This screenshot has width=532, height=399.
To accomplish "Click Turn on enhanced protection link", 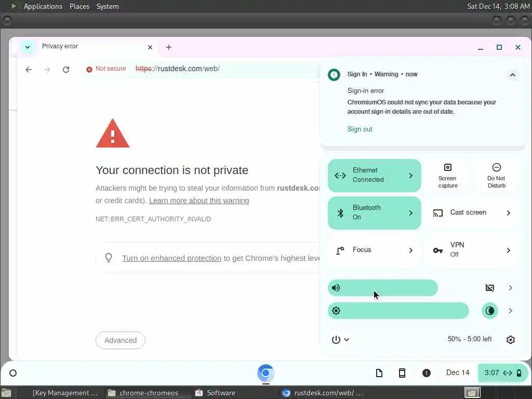I will click(171, 258).
